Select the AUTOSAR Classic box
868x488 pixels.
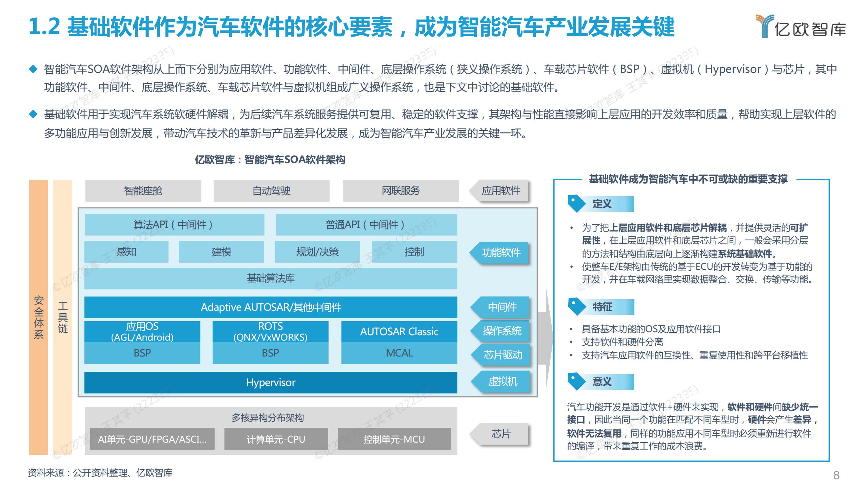pyautogui.click(x=399, y=331)
